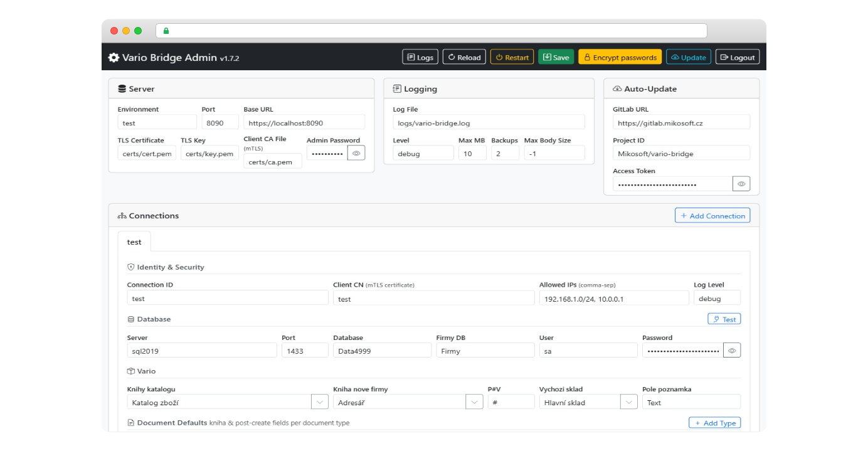Image resolution: width=868 pixels, height=451 pixels.
Task: Click the gear icon beside Vario Bridge Admin
Action: coord(114,58)
